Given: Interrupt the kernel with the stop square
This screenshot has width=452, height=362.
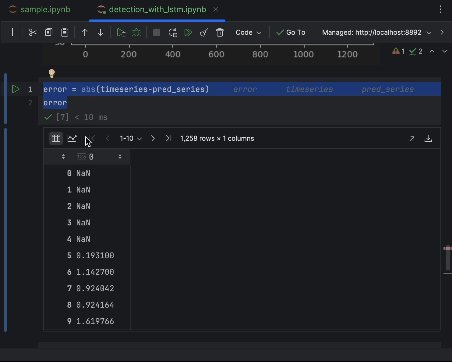Looking at the screenshot, I should [156, 32].
